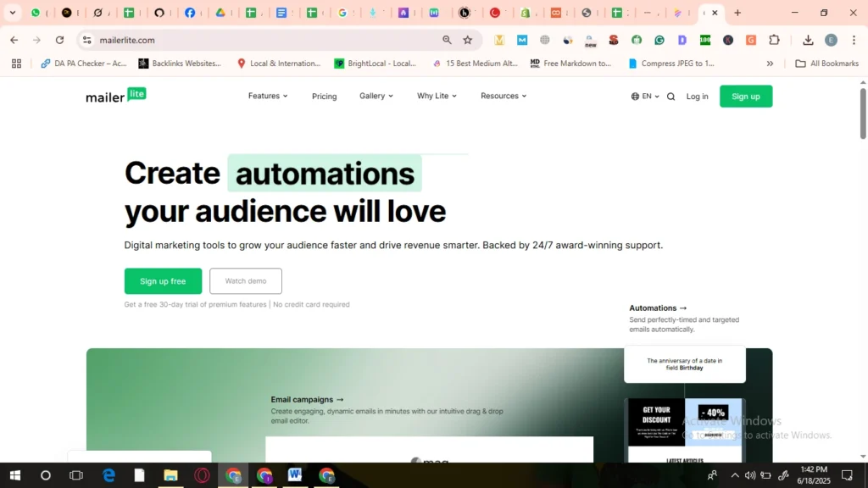Reload the mailerlite.com page
Viewport: 868px width, 488px height.
pos(60,40)
